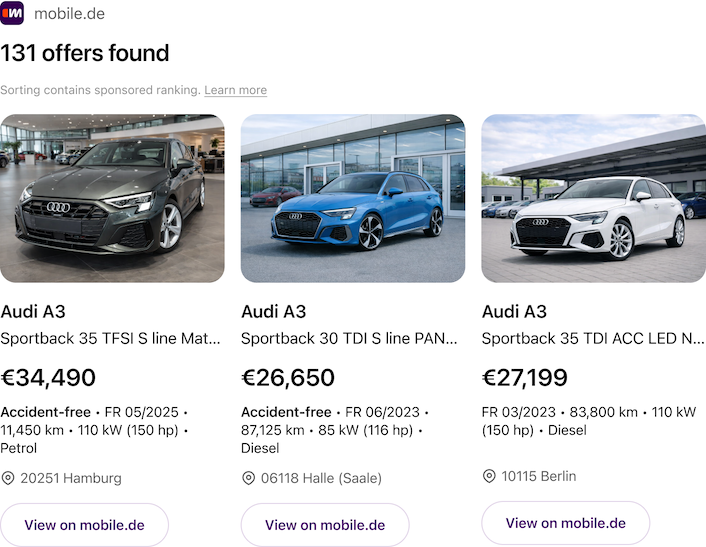This screenshot has height=547, width=706.
Task: Open the Learn more link
Action: point(235,90)
